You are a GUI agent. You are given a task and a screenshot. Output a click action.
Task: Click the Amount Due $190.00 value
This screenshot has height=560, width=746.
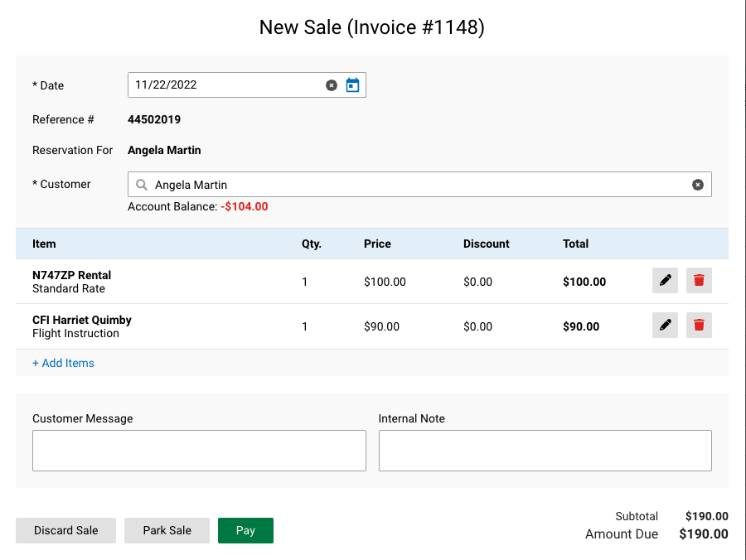[x=704, y=533]
